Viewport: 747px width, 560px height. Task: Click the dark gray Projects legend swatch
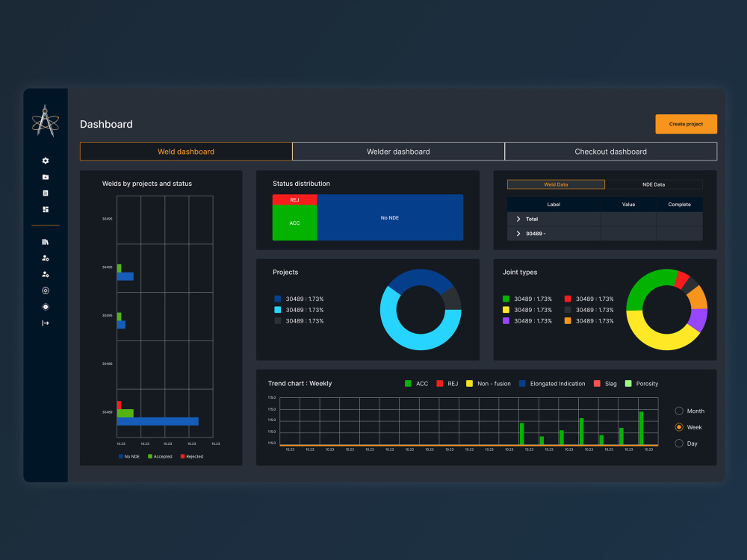pos(278,321)
